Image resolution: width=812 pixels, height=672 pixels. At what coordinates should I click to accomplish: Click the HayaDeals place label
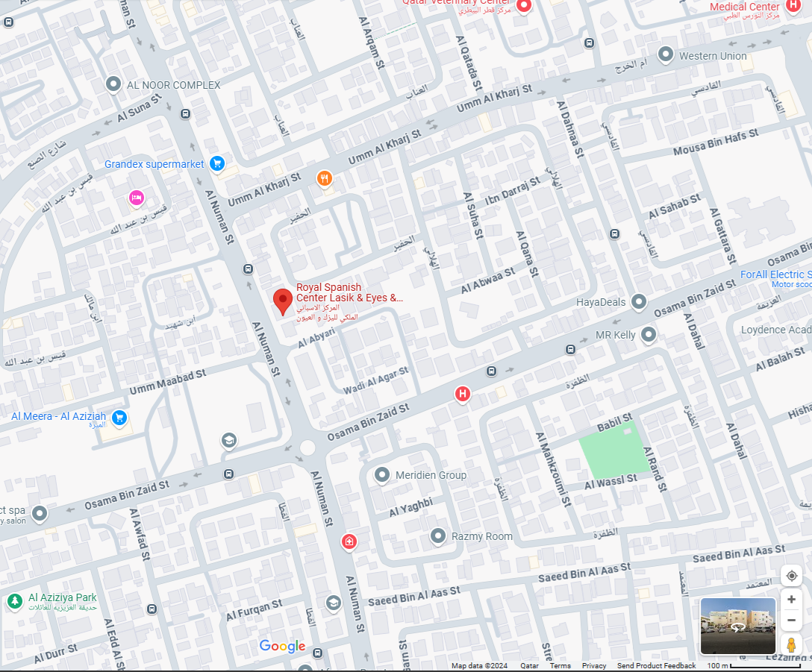pos(601,302)
